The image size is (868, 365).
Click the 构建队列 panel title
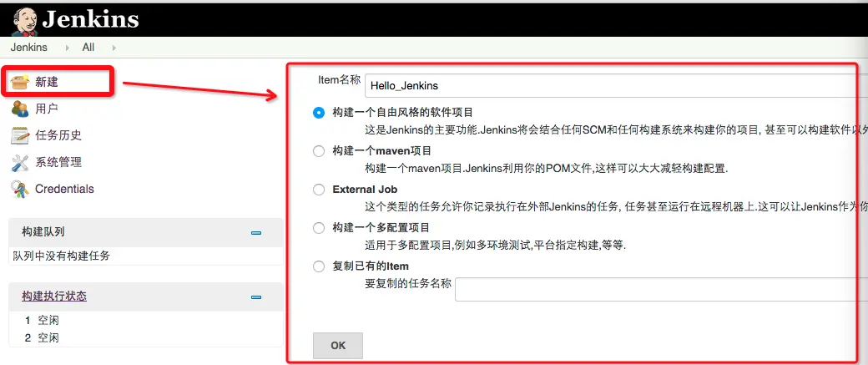(43, 232)
